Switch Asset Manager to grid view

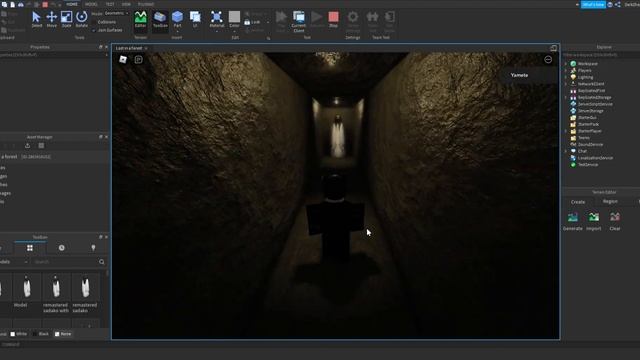point(41,146)
